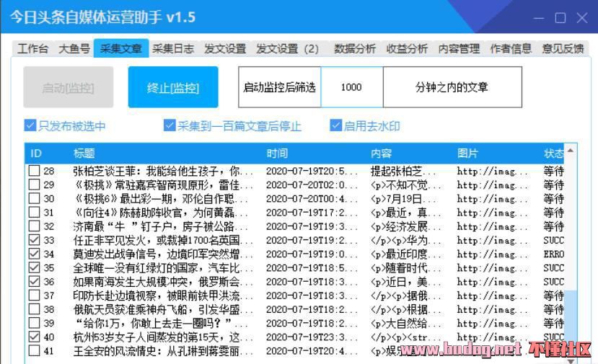
Task: Uncheck the box for row ID 34
Action: tap(35, 254)
